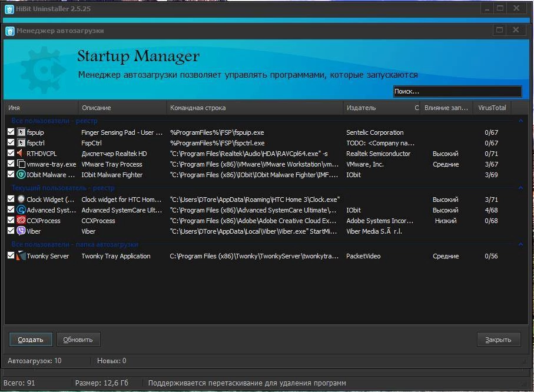The image size is (534, 392).
Task: Collapse the 'Все пользователи - папка автозагрузки' group
Action: [520, 244]
